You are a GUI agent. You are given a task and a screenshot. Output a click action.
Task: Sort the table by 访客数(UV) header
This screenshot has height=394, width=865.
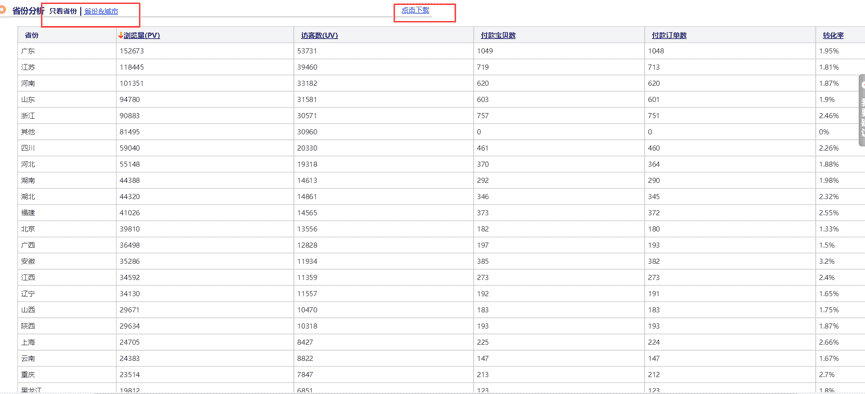coord(319,35)
